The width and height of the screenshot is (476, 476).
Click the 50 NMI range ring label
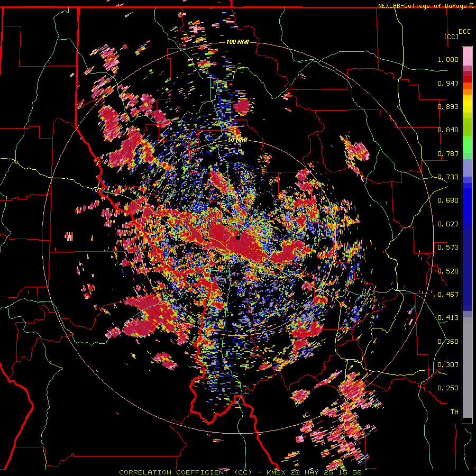(237, 140)
